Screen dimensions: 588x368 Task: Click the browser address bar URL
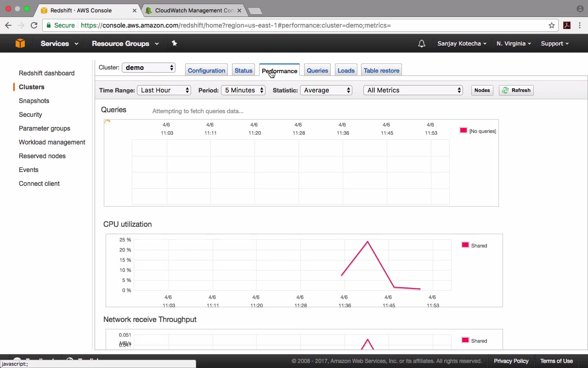point(236,25)
